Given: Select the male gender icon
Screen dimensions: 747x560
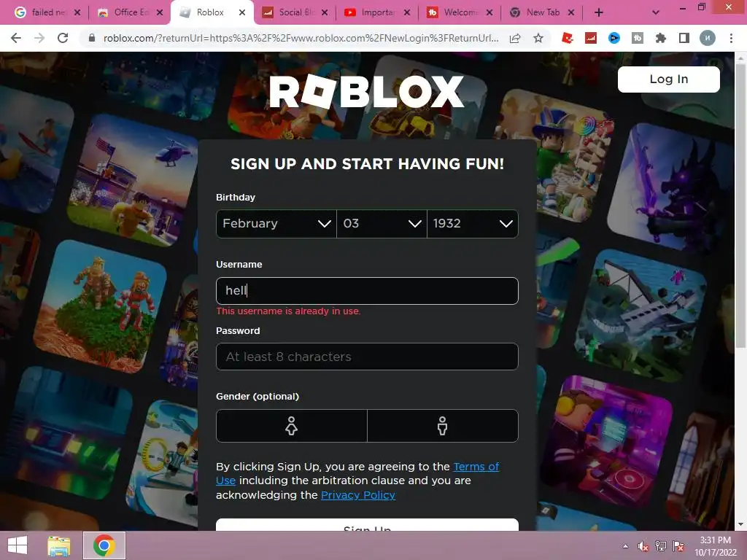Looking at the screenshot, I should (x=443, y=426).
